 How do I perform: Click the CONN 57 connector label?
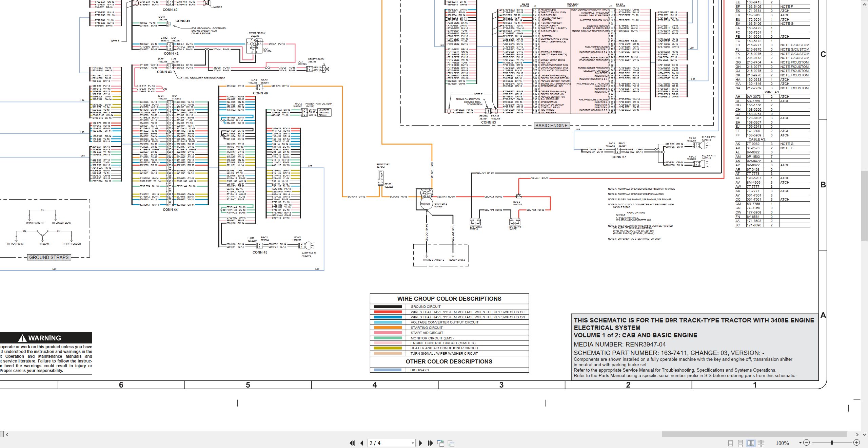pyautogui.click(x=619, y=157)
